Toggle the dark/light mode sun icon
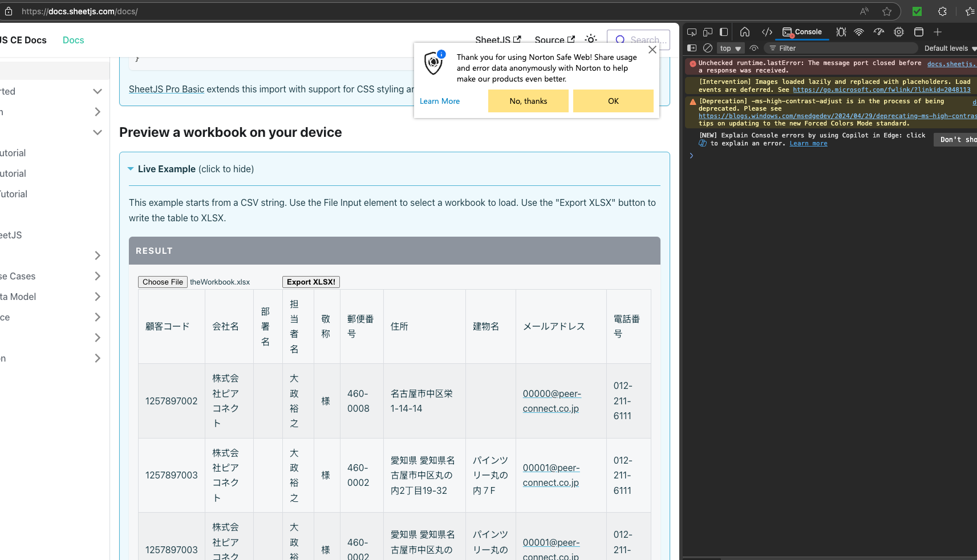 [x=591, y=39]
